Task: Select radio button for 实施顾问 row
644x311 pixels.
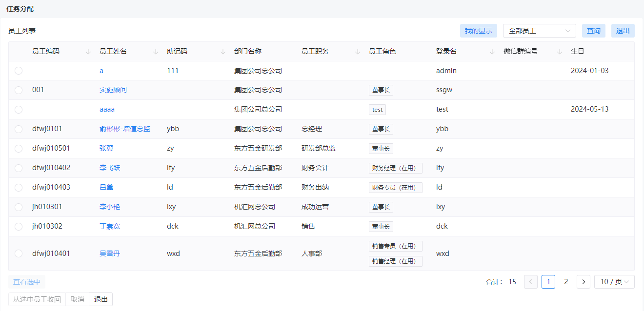Action: [x=19, y=90]
